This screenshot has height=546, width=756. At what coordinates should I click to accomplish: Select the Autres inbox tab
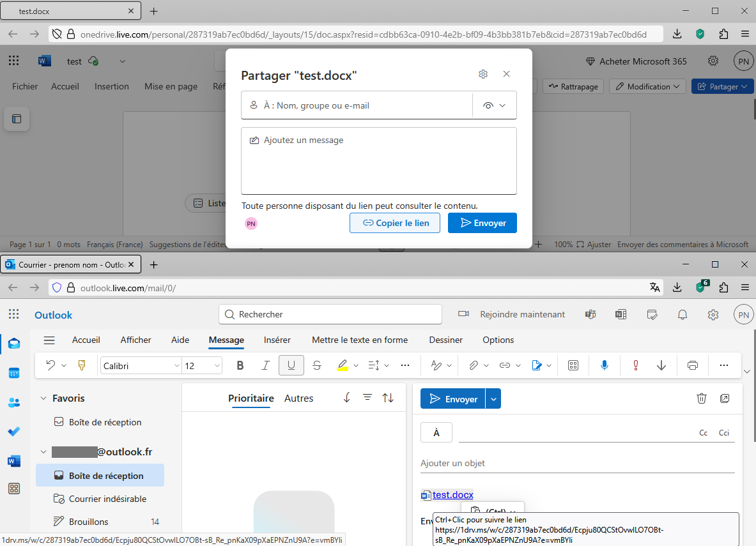[x=298, y=398]
